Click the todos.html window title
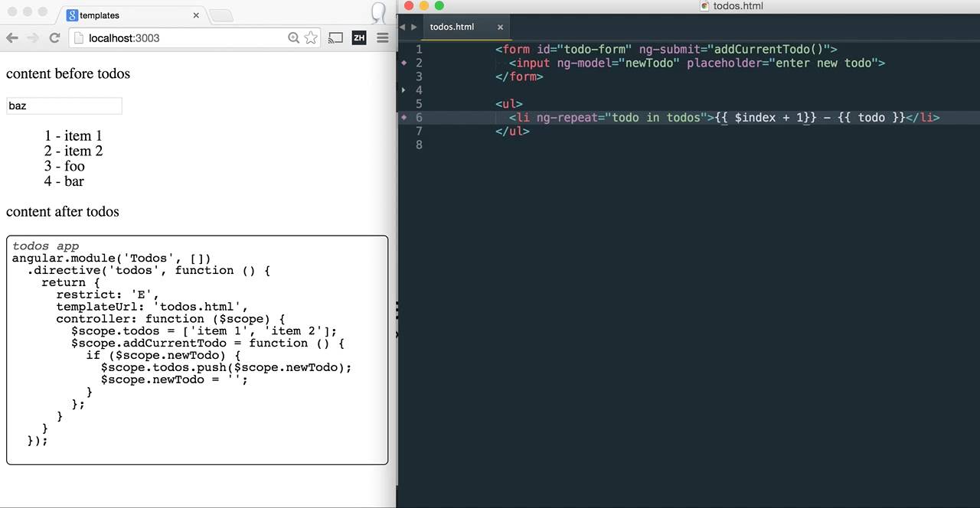Viewport: 980px width, 508px height. click(x=738, y=6)
